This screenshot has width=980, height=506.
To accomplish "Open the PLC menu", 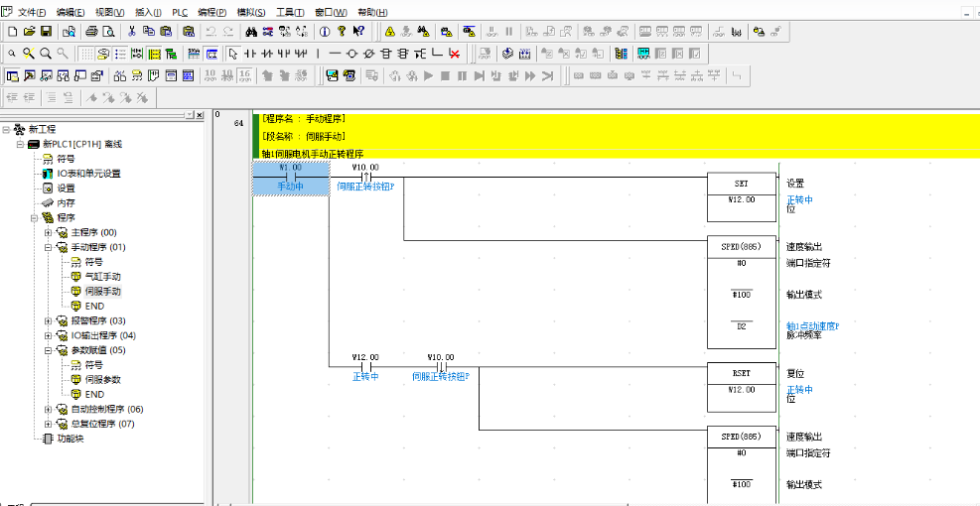I will (x=180, y=12).
